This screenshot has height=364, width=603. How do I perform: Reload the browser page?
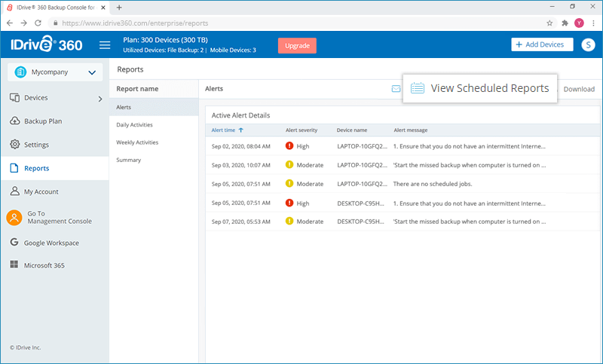(38, 23)
